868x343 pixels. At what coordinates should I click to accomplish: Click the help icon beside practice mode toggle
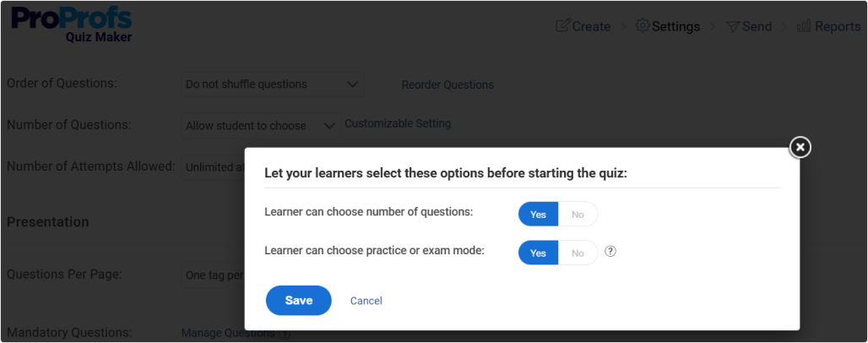coord(611,252)
